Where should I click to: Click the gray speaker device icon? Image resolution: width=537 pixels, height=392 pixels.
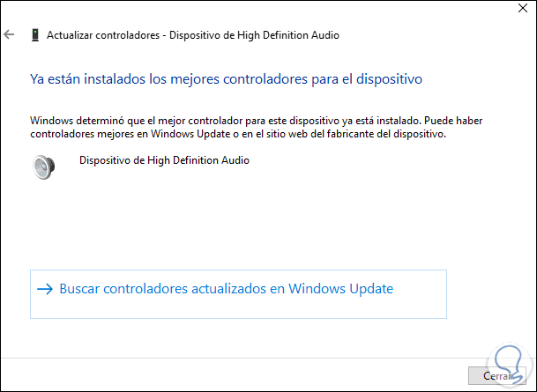(44, 166)
